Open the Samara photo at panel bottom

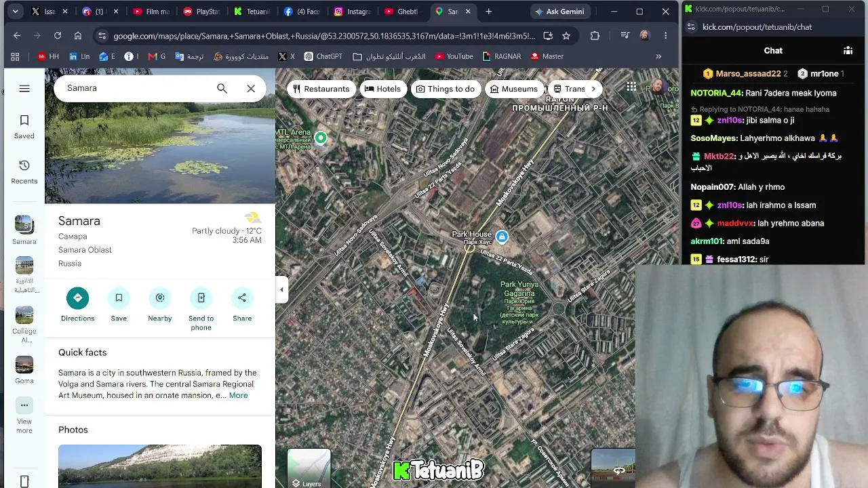160,466
